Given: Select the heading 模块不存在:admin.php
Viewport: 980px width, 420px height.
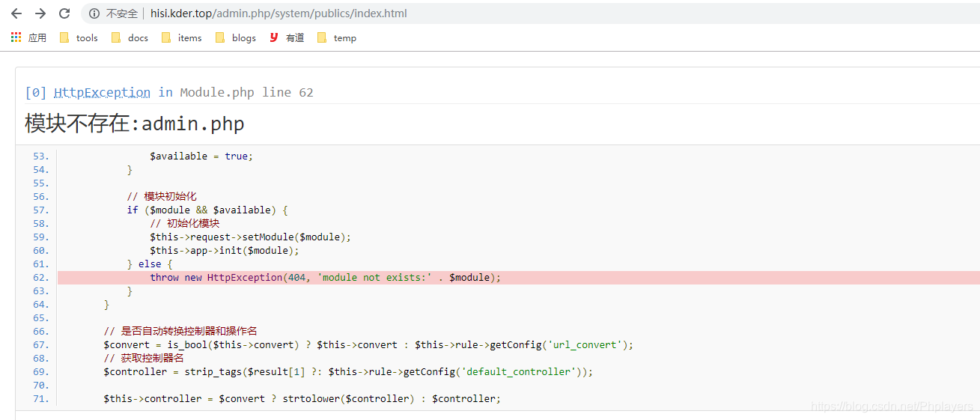Looking at the screenshot, I should 135,124.
